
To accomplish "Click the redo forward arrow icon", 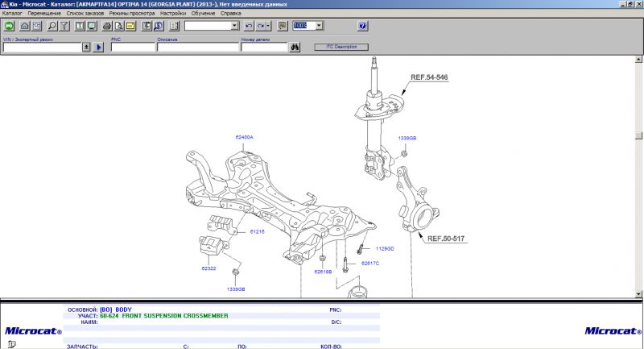I will [260, 26].
